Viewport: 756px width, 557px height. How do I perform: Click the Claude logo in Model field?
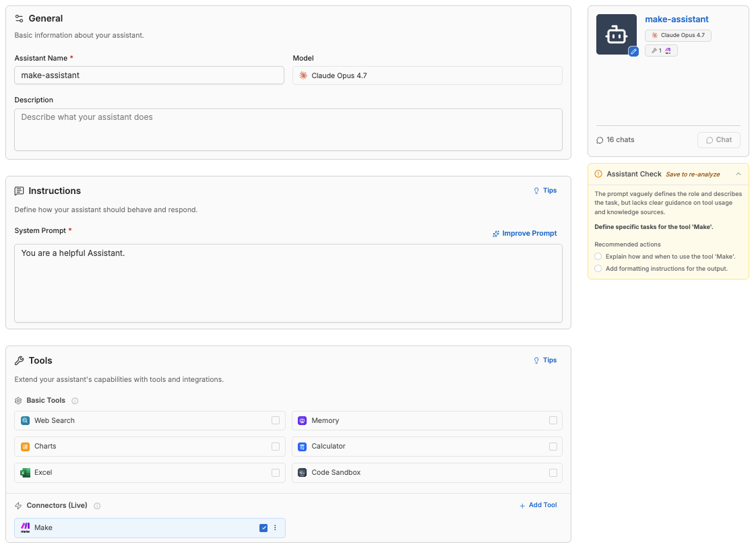303,75
